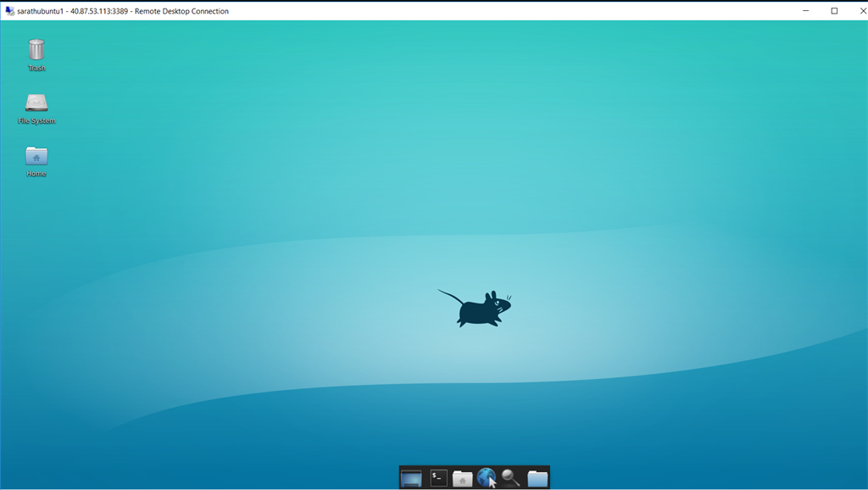This screenshot has width=868, height=490.
Task: Select the Home folder desktop icon
Action: 36,156
